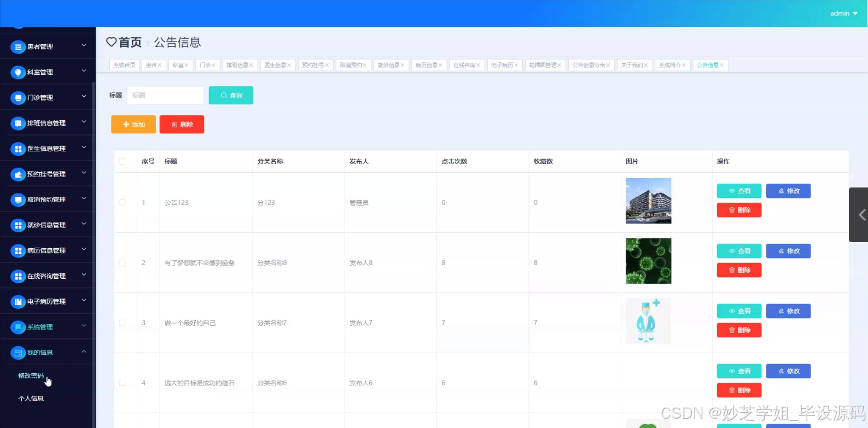Click the 排班信息管理 sidebar icon
Viewport: 868px width, 428px height.
pos(18,123)
